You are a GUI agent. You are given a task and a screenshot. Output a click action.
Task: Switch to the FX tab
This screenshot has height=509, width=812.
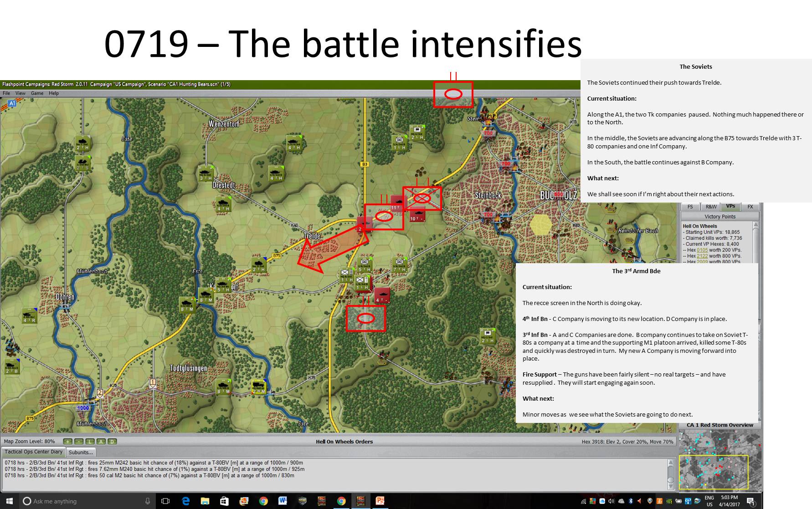(x=750, y=207)
